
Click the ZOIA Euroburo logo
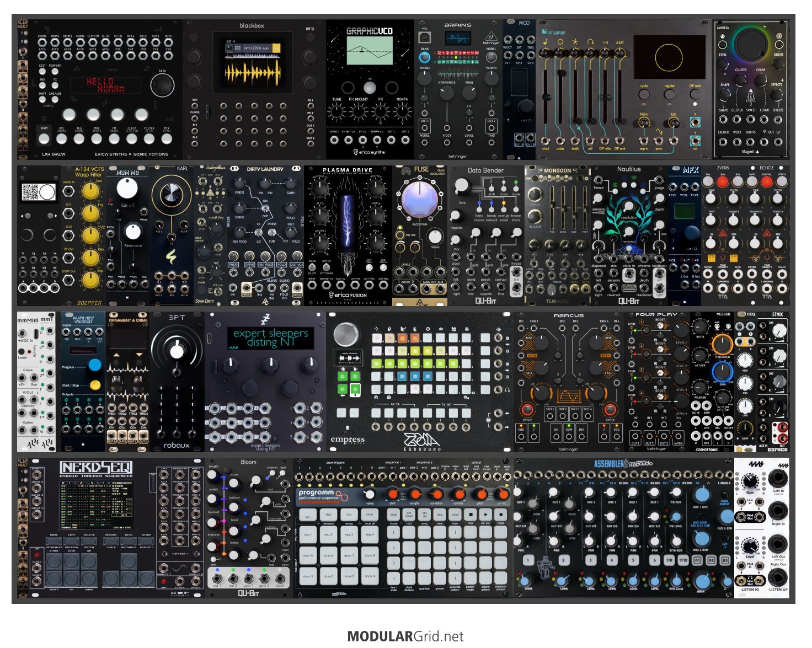(422, 441)
